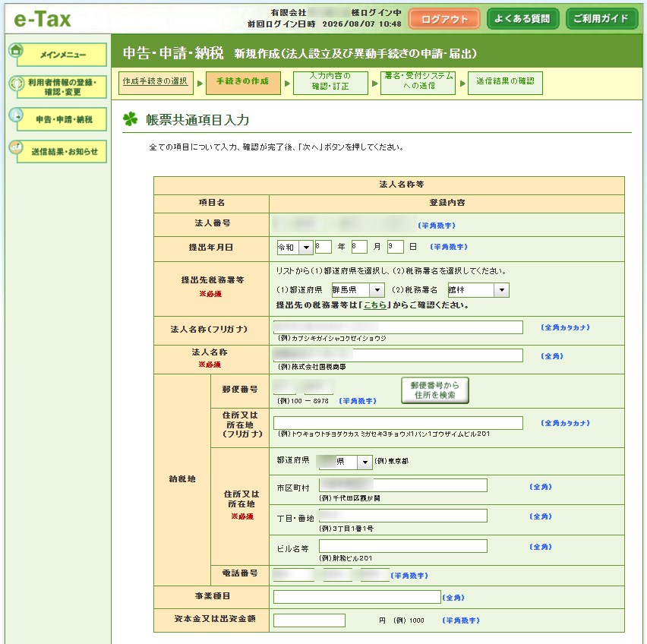Click the 住所又は所在地(フリガナ) input field

point(398,423)
